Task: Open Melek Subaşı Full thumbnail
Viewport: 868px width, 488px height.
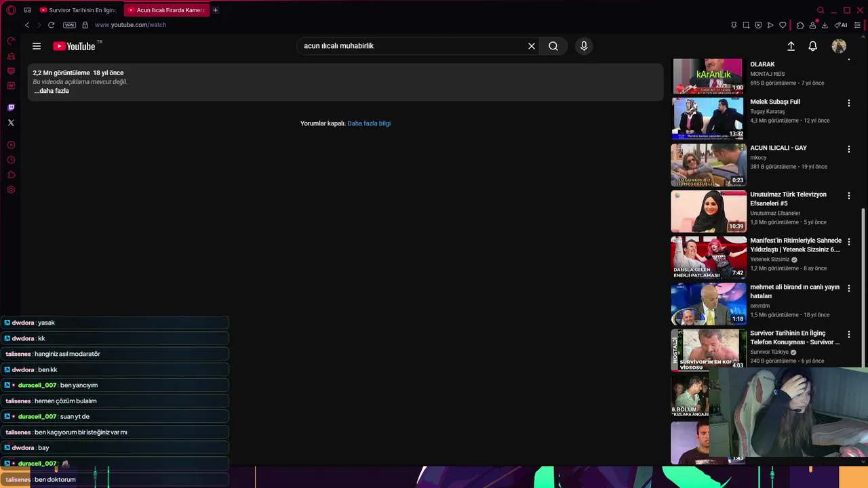Action: 708,118
